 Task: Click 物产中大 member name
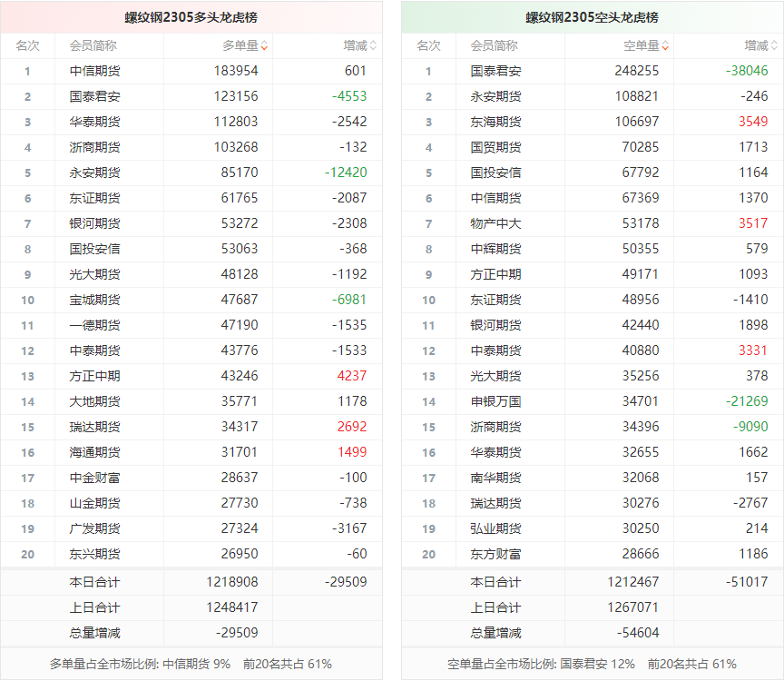point(495,223)
